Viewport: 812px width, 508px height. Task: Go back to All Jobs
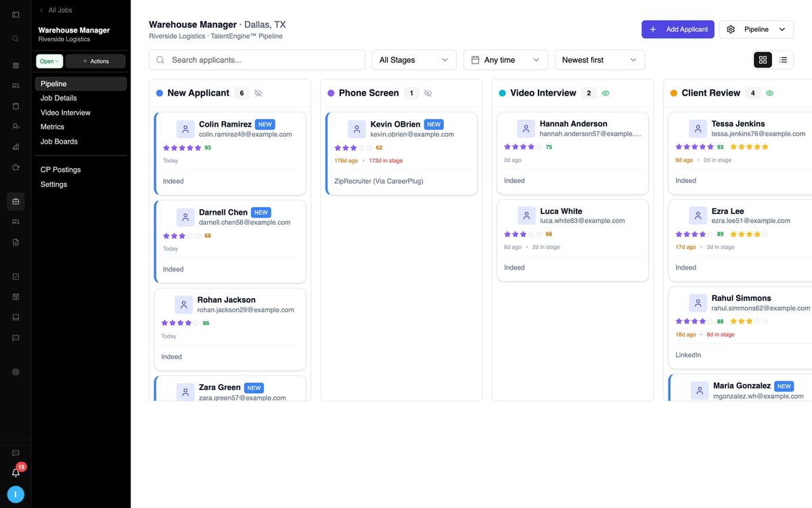tap(55, 10)
